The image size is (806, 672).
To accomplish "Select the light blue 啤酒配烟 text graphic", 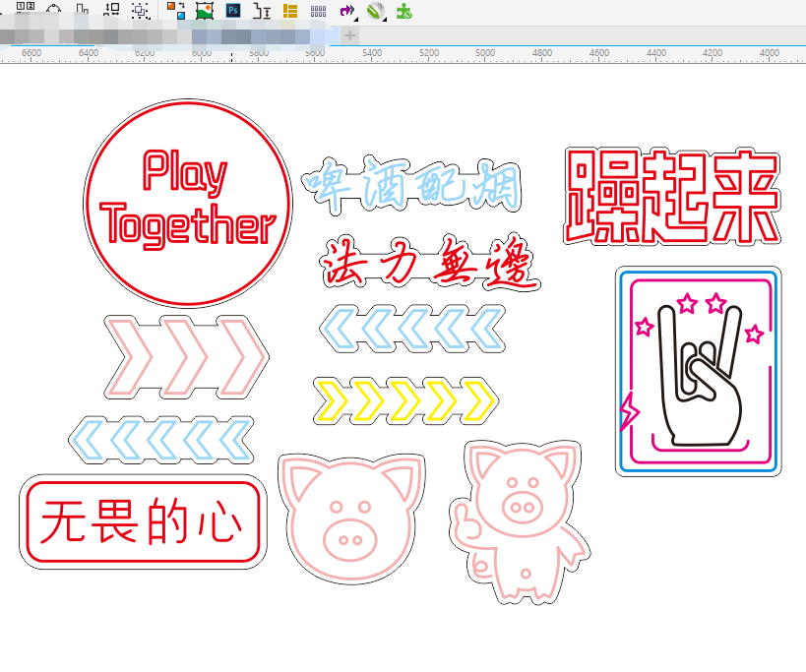I will (411, 184).
